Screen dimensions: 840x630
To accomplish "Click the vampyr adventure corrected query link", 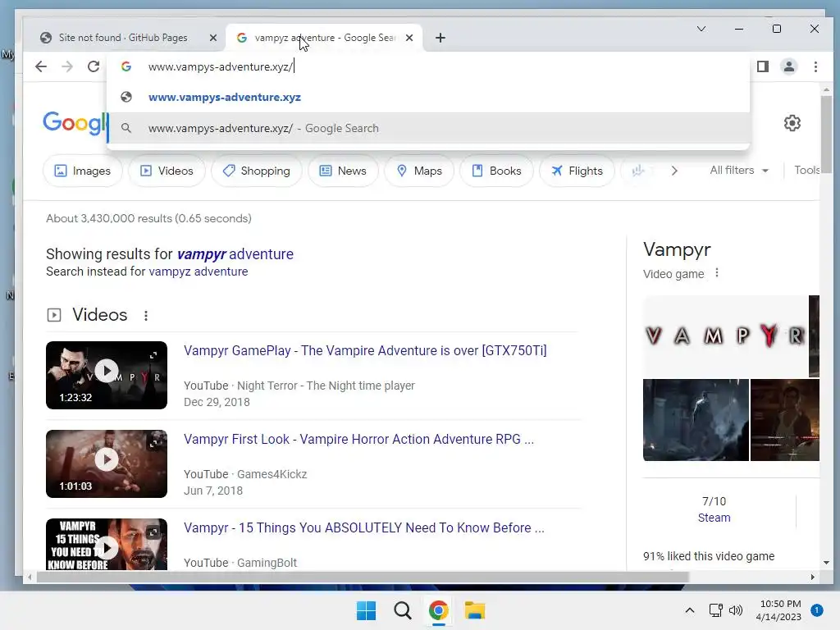I will [x=235, y=254].
